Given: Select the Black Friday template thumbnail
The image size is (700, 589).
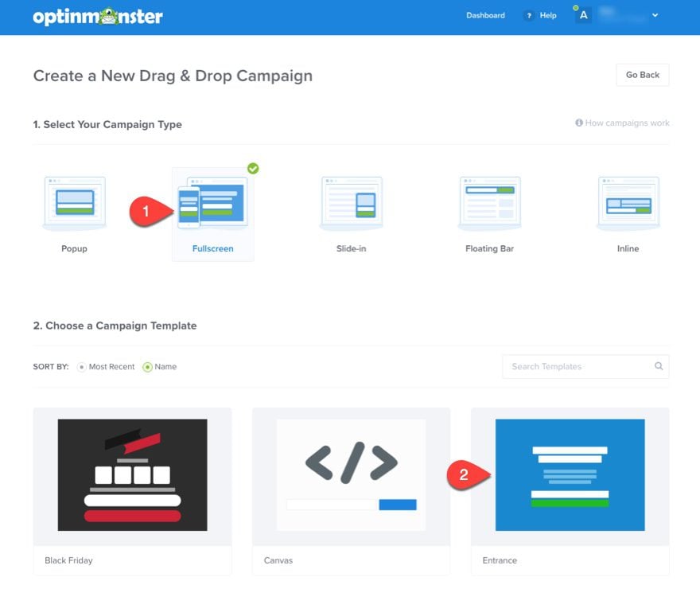Looking at the screenshot, I should [x=132, y=474].
